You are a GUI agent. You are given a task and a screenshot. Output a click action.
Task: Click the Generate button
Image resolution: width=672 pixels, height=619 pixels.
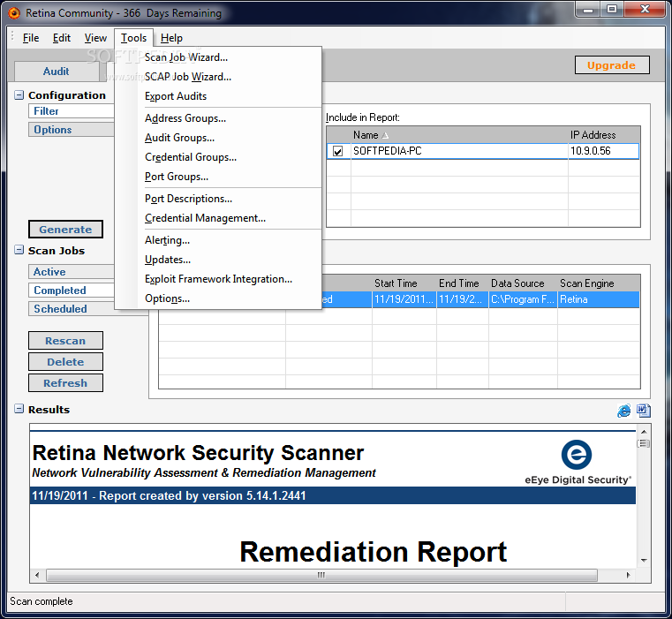tap(65, 230)
